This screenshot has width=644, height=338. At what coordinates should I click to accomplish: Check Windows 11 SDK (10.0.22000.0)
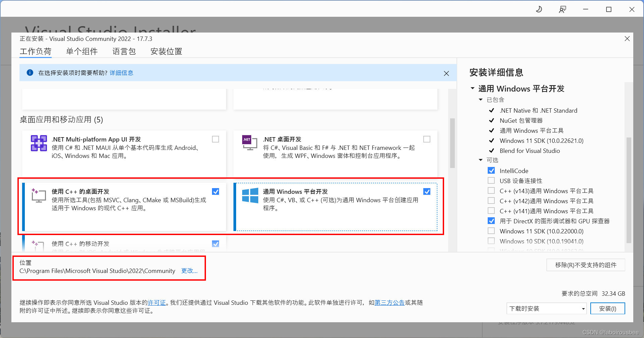pyautogui.click(x=491, y=231)
